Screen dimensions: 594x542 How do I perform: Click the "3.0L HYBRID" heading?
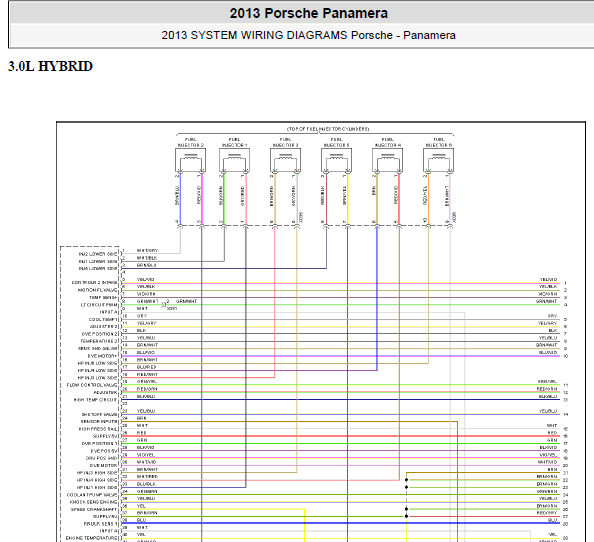point(50,66)
